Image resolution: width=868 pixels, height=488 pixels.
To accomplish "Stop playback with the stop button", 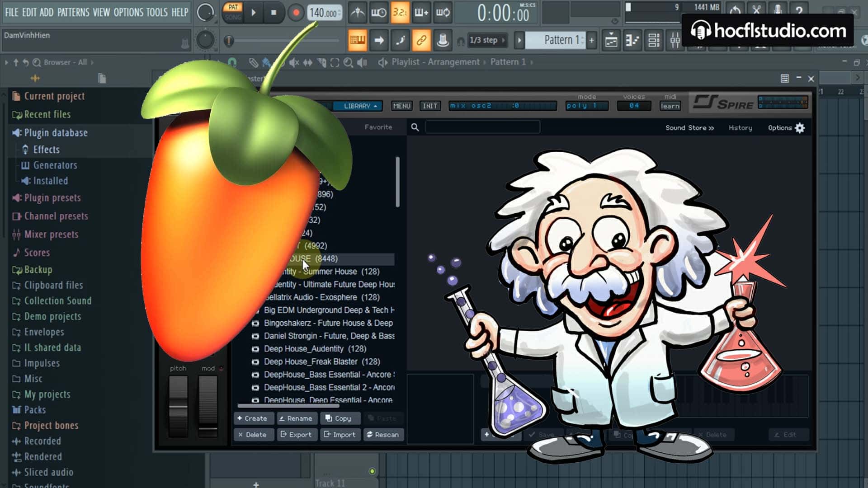I will click(274, 13).
